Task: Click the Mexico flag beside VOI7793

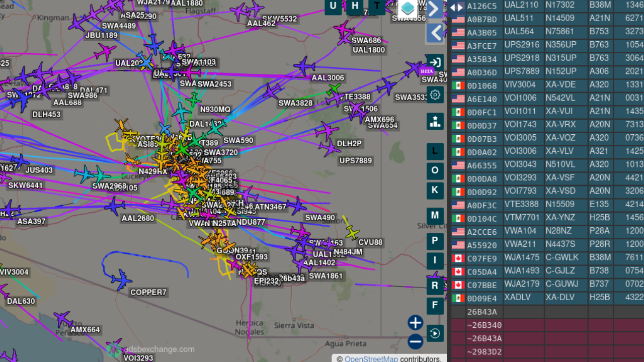Action: (458, 192)
